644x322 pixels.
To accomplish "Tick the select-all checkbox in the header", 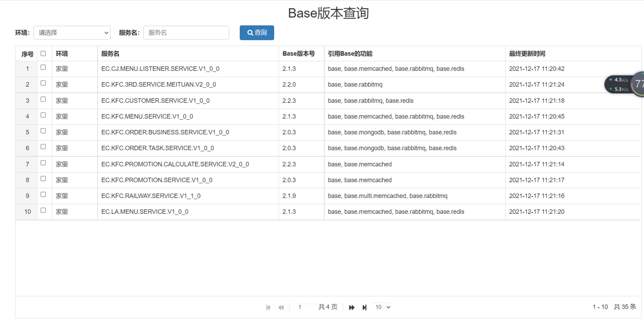I will (x=43, y=53).
